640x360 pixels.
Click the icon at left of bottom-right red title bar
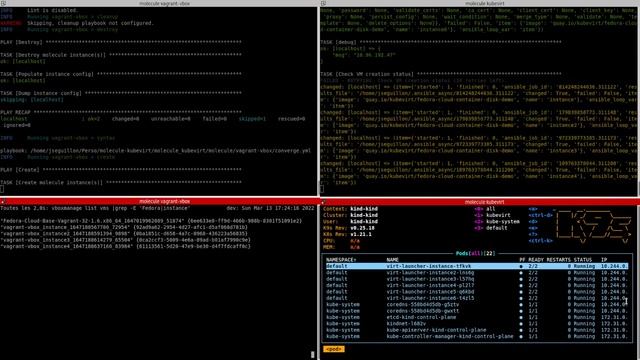323,202
